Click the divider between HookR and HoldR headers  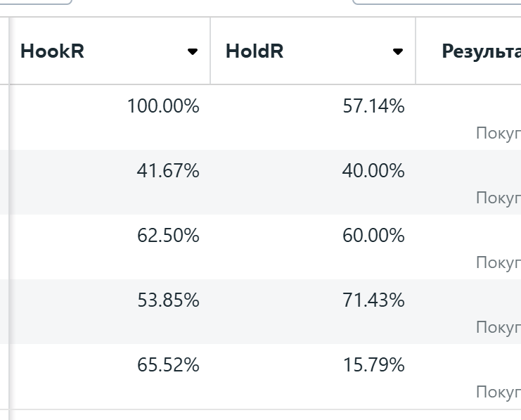[210, 51]
